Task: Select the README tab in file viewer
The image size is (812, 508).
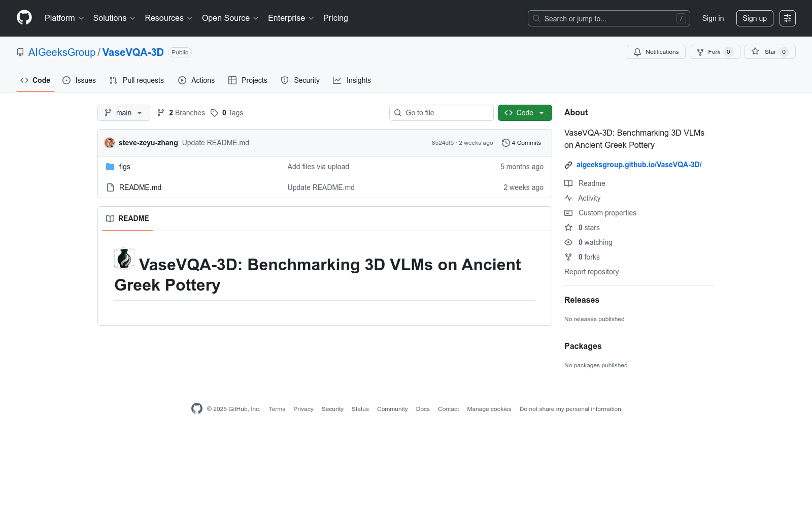Action: 127,218
